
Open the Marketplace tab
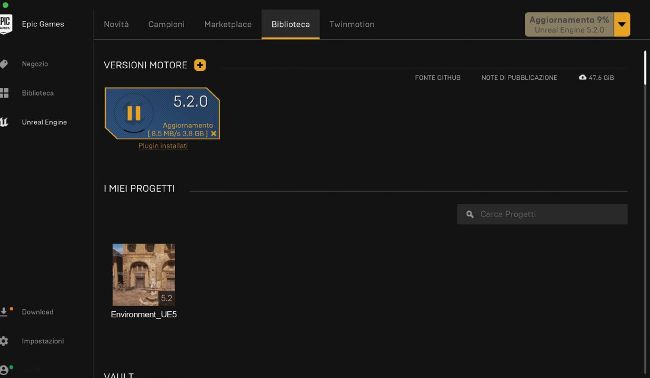pyautogui.click(x=228, y=24)
